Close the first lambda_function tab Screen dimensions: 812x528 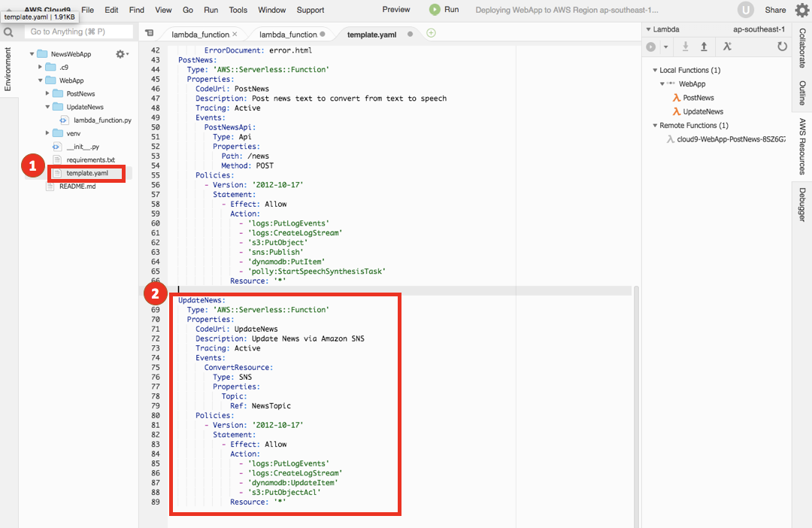click(x=235, y=34)
